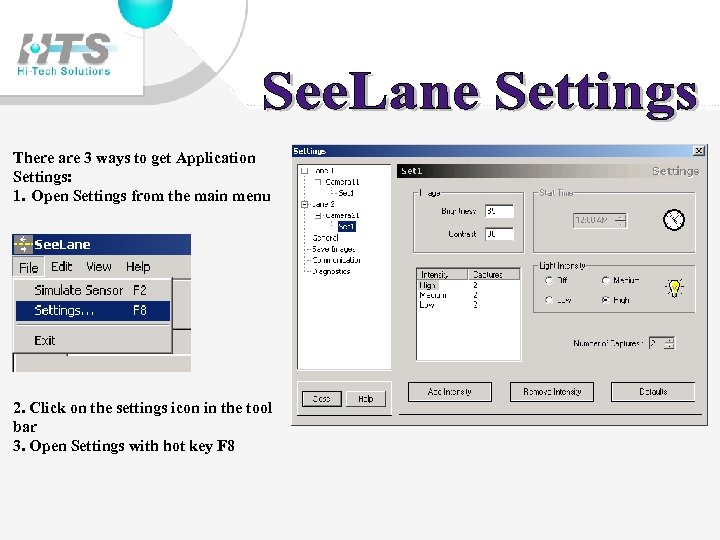Select General in the settings tree

(325, 238)
